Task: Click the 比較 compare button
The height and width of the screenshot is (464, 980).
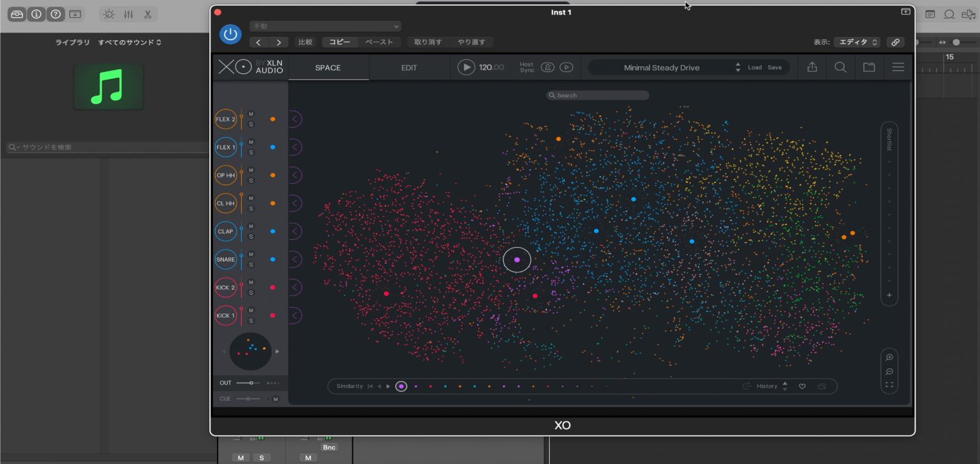Action: tap(306, 42)
